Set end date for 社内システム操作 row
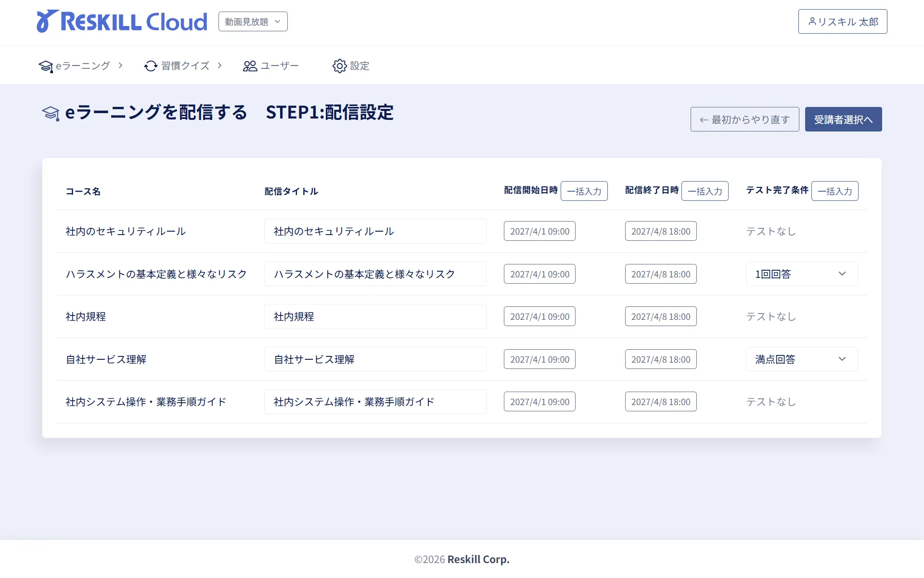924x578 pixels. pos(661,402)
